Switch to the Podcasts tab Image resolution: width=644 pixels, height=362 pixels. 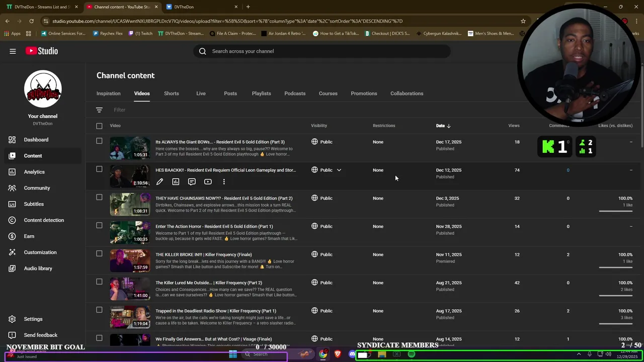pos(295,94)
